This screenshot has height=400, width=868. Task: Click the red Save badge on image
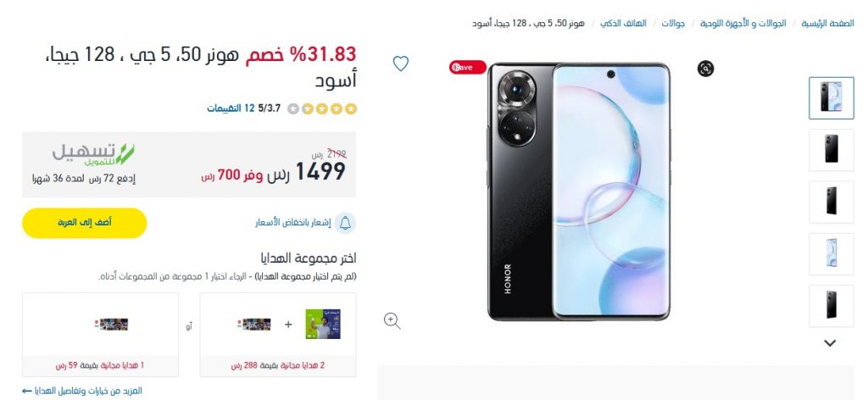(468, 67)
